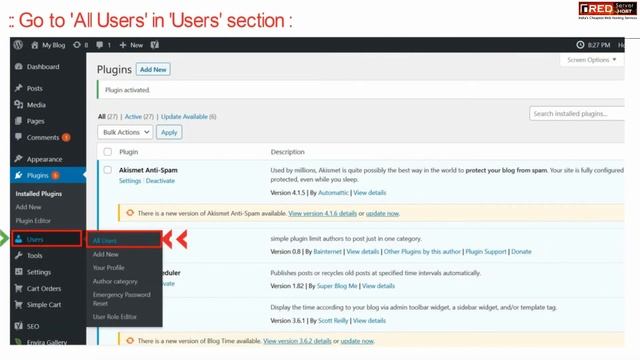640x360 pixels.
Task: View details for Akismet version 4.1.5
Action: click(x=369, y=193)
